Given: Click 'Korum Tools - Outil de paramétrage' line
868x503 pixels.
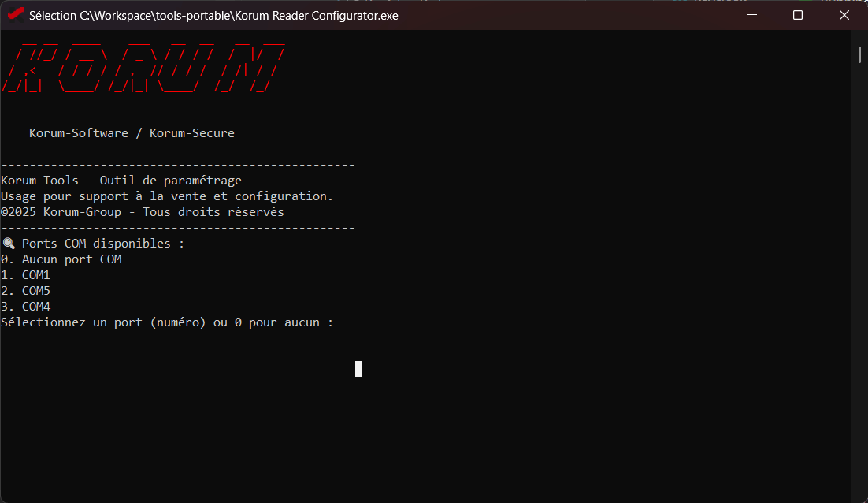Looking at the screenshot, I should pyautogui.click(x=121, y=180).
